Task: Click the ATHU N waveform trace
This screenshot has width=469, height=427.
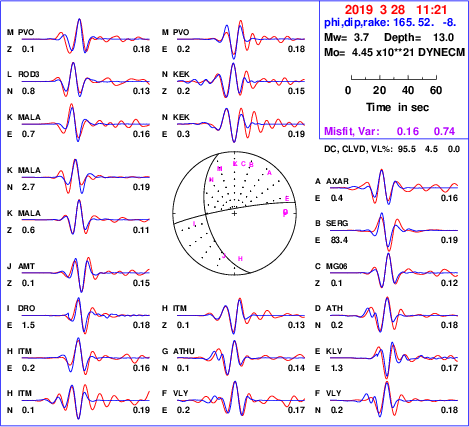Action: pos(241,358)
